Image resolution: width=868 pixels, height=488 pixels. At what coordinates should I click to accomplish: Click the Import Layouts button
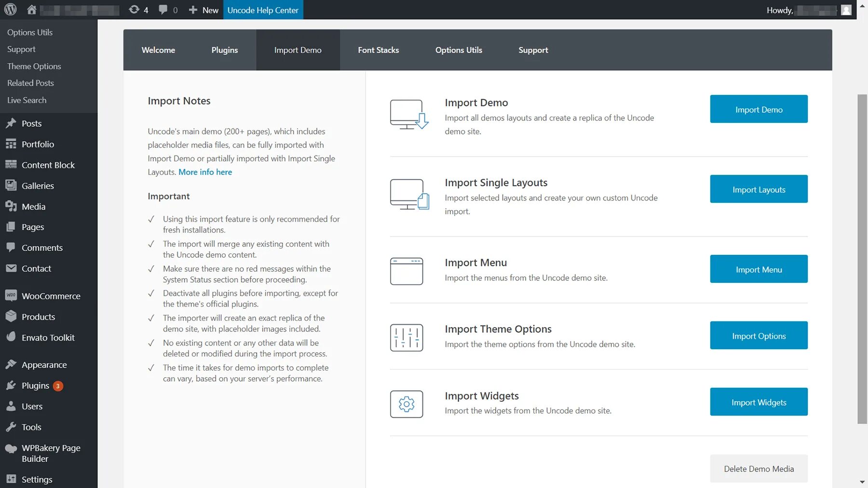coord(759,189)
